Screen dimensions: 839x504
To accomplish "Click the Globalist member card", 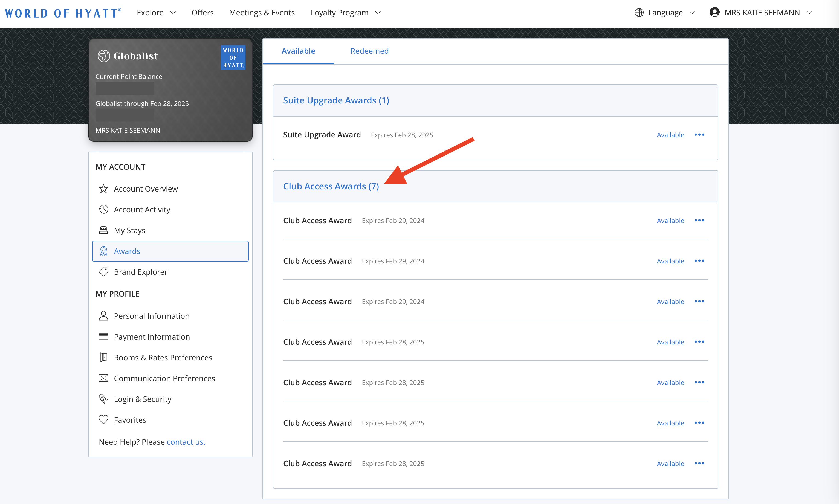I will pos(170,90).
